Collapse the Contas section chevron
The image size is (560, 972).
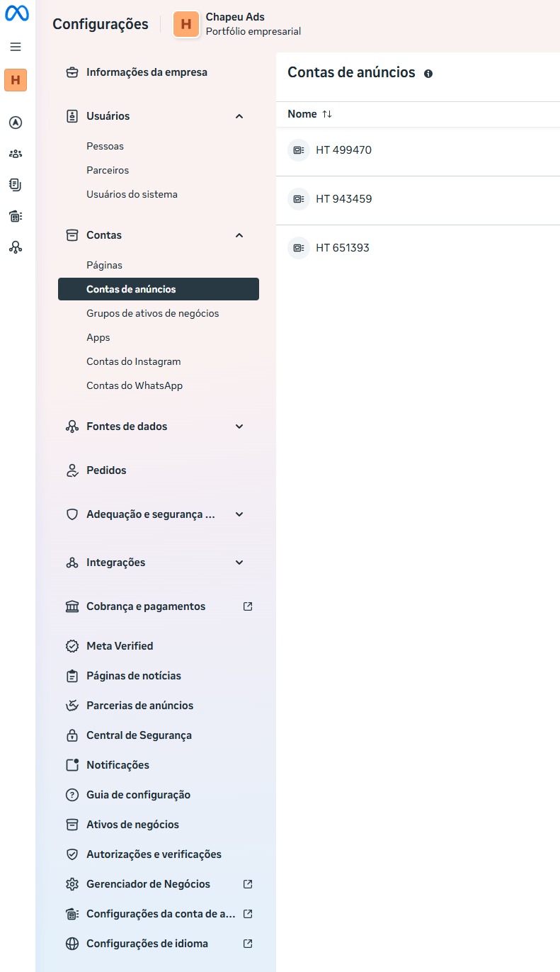(x=239, y=235)
